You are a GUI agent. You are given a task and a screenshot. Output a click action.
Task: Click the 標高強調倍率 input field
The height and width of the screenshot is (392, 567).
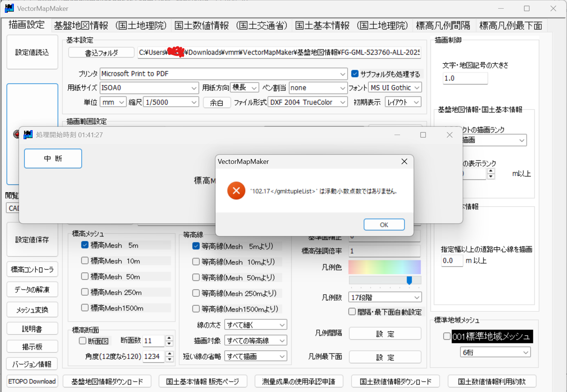[x=384, y=251]
